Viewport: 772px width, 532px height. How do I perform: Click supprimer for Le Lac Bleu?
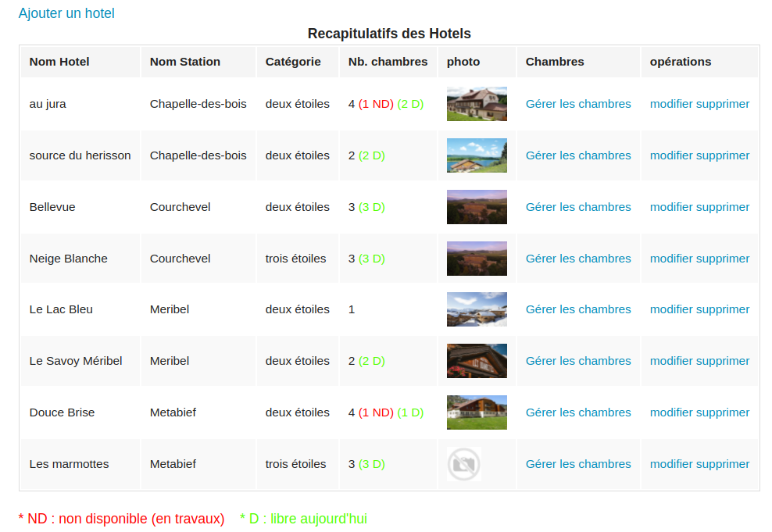pyautogui.click(x=723, y=309)
